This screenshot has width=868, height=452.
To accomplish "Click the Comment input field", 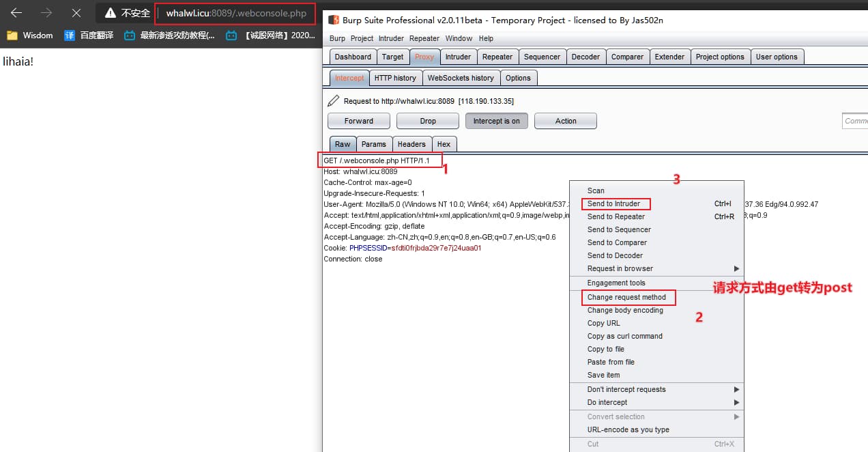I will pyautogui.click(x=855, y=121).
